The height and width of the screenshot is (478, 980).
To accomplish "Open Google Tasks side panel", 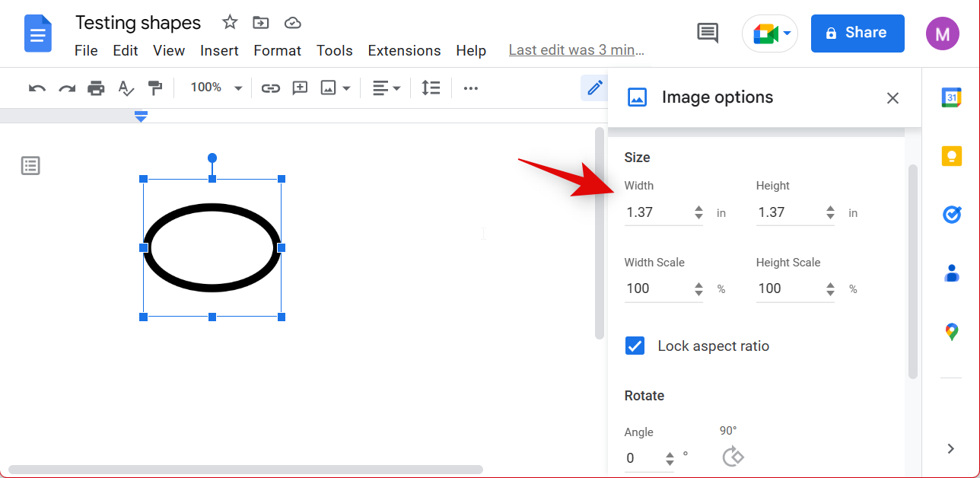I will pyautogui.click(x=951, y=215).
